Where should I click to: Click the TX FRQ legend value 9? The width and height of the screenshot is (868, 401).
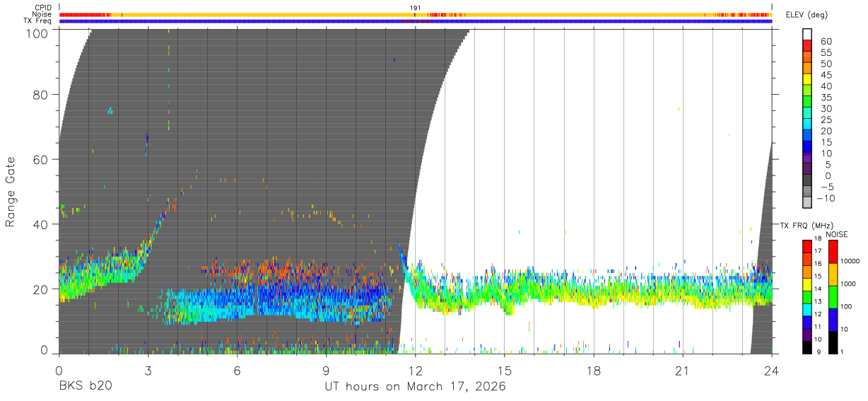point(820,354)
